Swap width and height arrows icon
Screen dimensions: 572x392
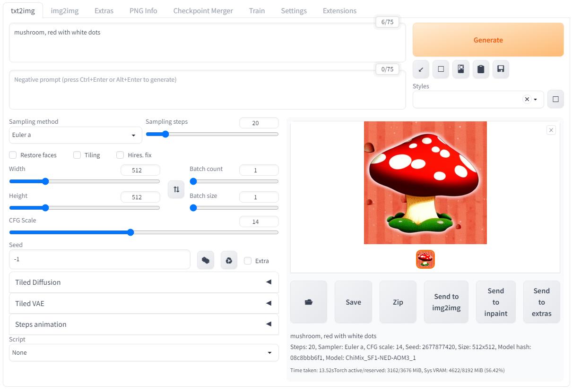tap(176, 189)
